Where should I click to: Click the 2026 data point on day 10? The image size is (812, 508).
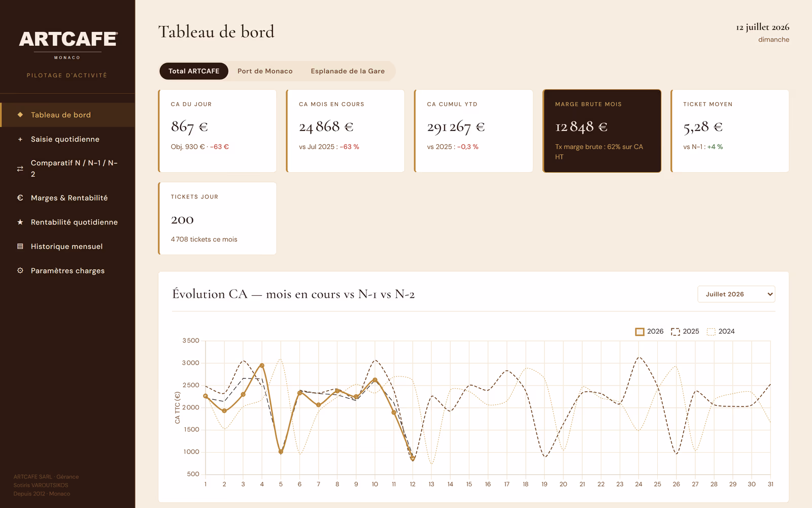click(375, 379)
